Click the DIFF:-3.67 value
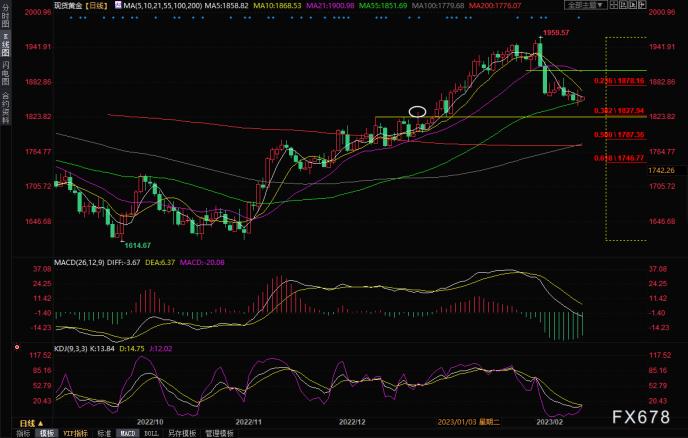 (x=123, y=262)
